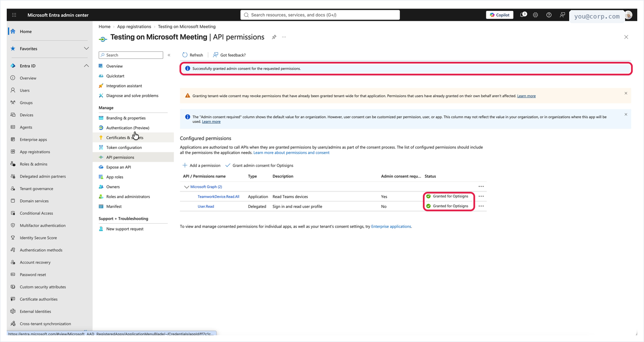The image size is (644, 342).
Task: Open the help question mark icon
Action: [x=549, y=15]
